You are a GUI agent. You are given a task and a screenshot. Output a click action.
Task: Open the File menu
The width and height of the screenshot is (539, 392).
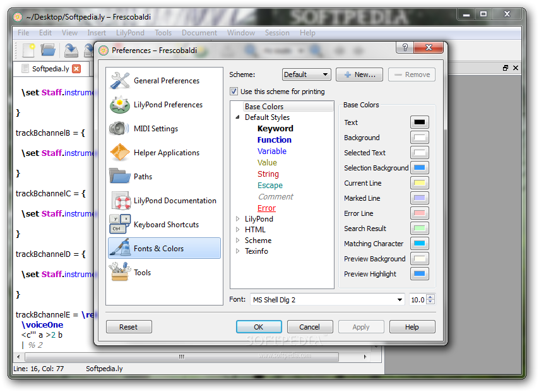click(23, 33)
